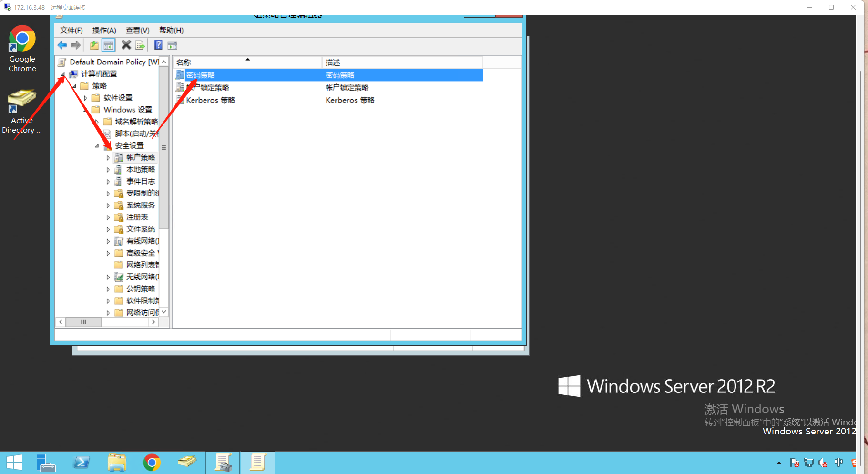The width and height of the screenshot is (868, 474).
Task: Click the Back arrow toolbar icon
Action: [62, 45]
